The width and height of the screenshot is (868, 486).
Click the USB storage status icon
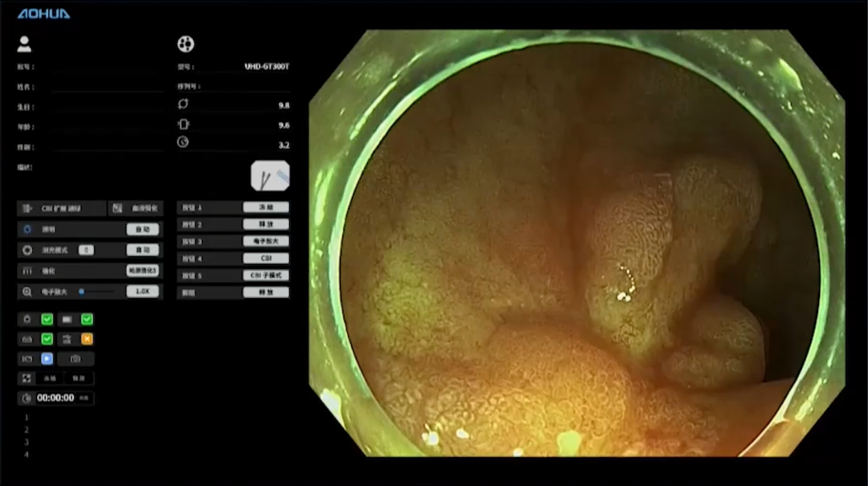[x=67, y=339]
